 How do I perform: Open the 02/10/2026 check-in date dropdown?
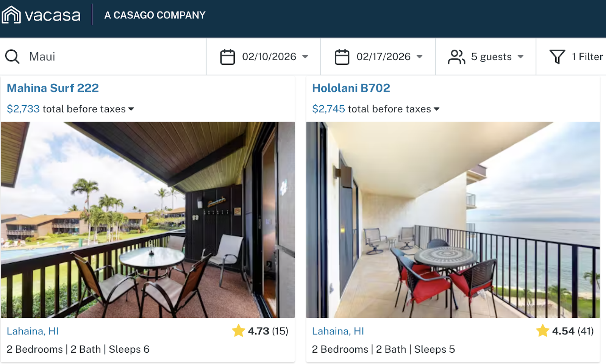[x=264, y=57]
